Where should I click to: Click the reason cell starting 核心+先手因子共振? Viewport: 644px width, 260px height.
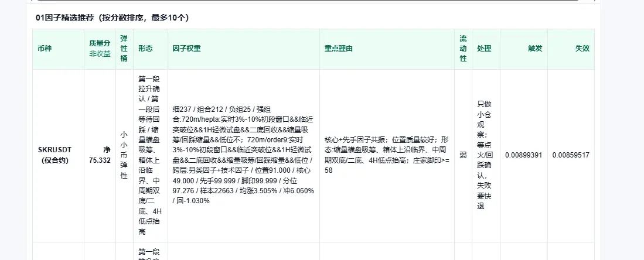[387, 155]
